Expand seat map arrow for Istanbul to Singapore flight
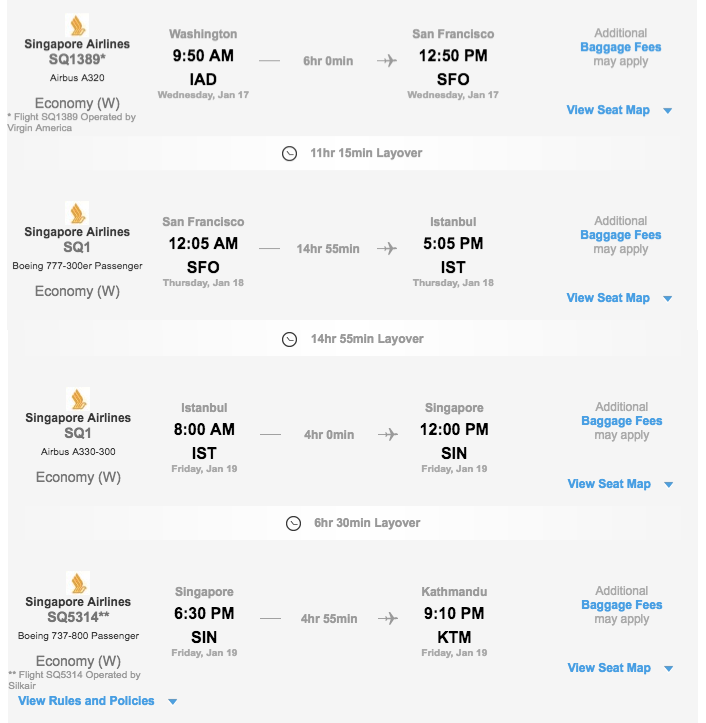The image size is (706, 723). click(668, 484)
